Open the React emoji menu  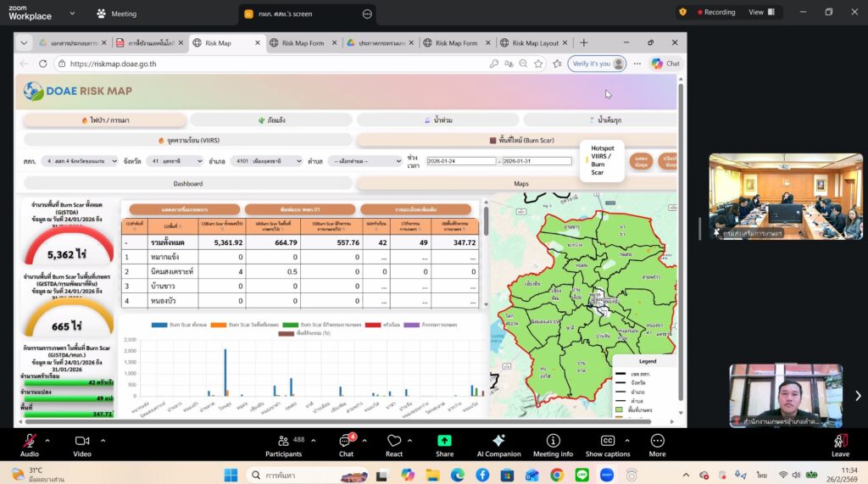394,441
